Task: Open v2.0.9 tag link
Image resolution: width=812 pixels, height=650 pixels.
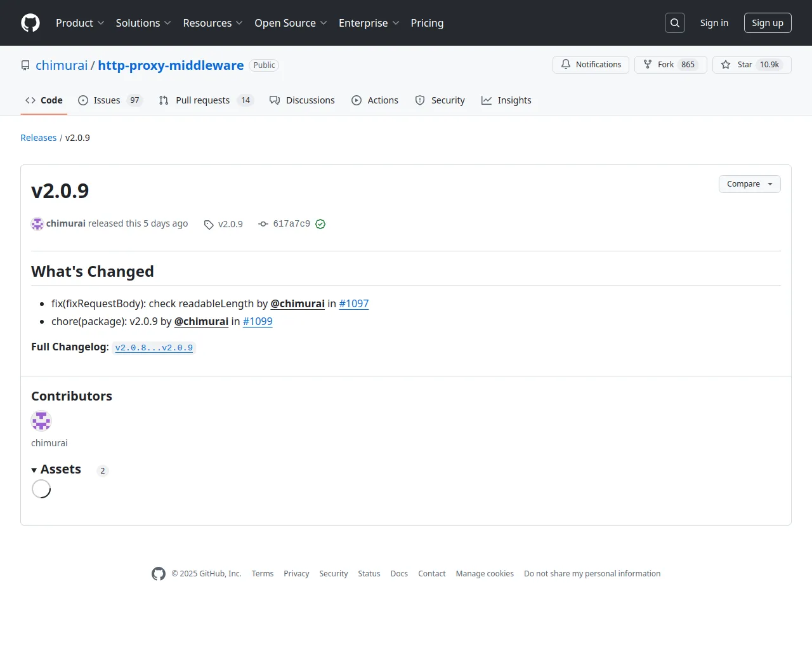Action: (230, 224)
